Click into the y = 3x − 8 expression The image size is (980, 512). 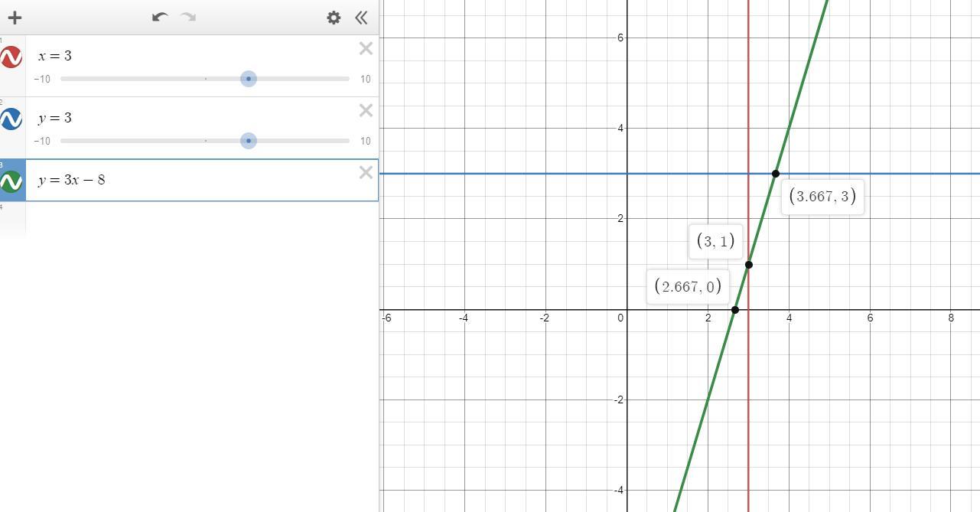pyautogui.click(x=191, y=181)
